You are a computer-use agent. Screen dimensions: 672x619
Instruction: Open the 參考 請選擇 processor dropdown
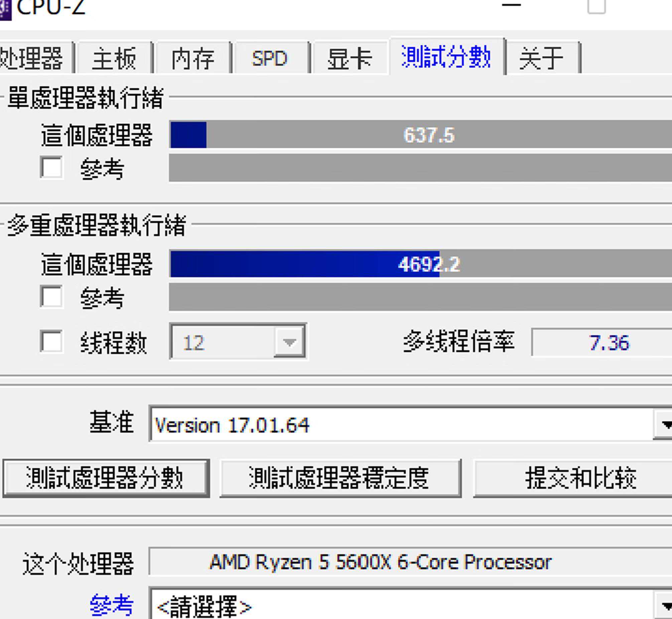tap(665, 606)
